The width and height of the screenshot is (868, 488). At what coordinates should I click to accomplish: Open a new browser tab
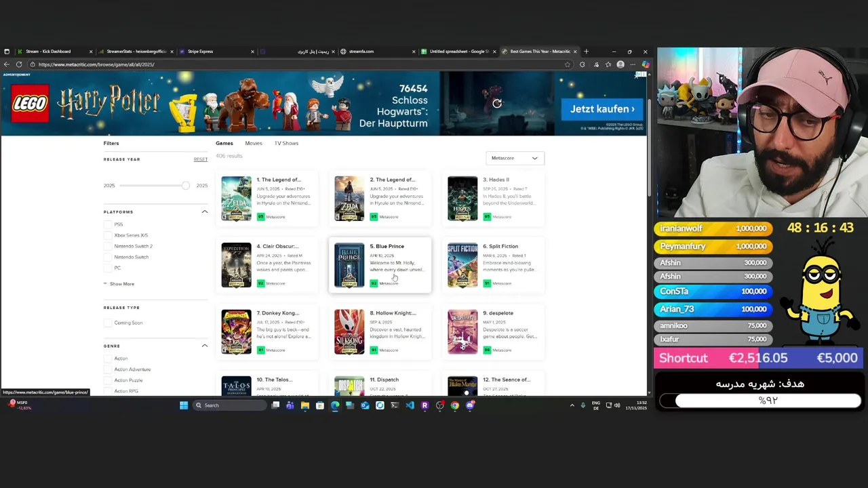(587, 52)
